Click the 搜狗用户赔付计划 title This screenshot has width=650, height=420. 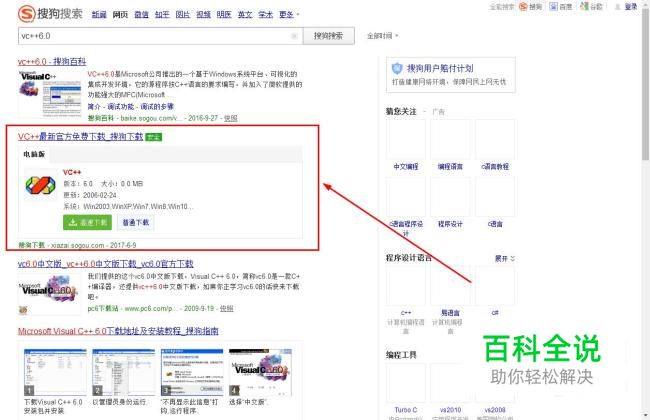[x=440, y=68]
